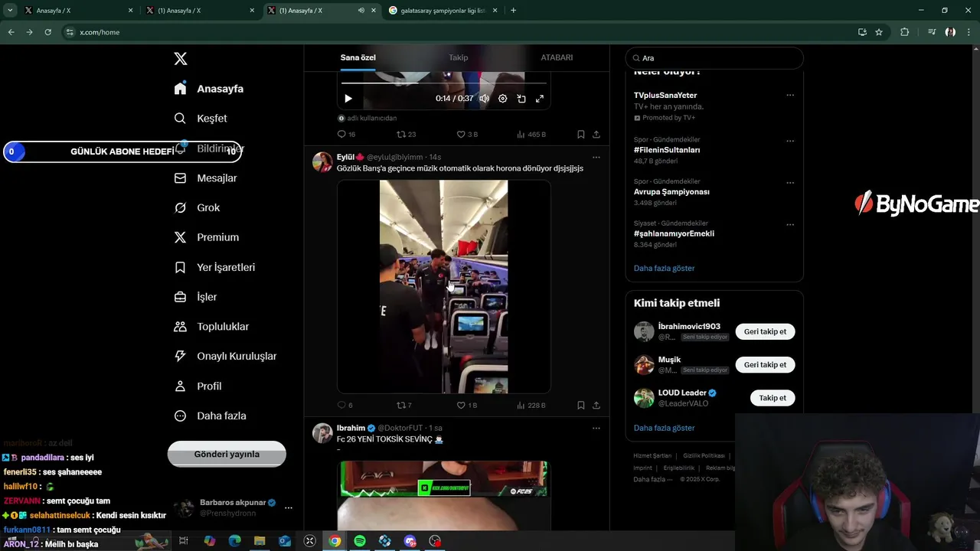Follow back Muşik
The image size is (980, 551).
point(765,364)
